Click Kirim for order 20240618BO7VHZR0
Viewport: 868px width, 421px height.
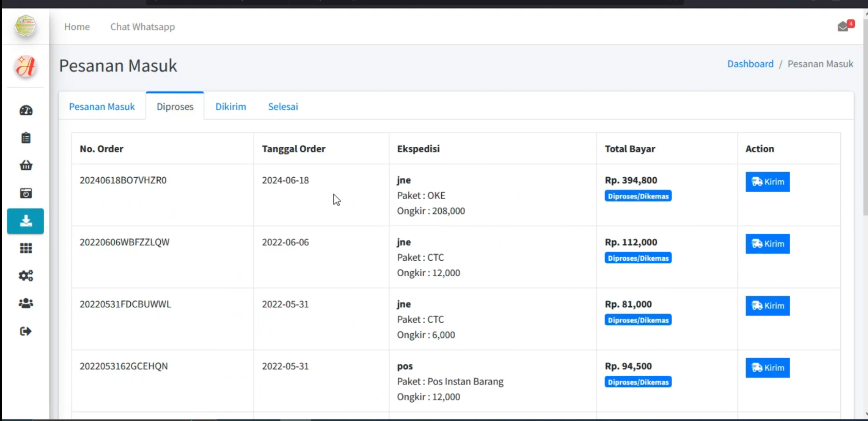coord(768,182)
